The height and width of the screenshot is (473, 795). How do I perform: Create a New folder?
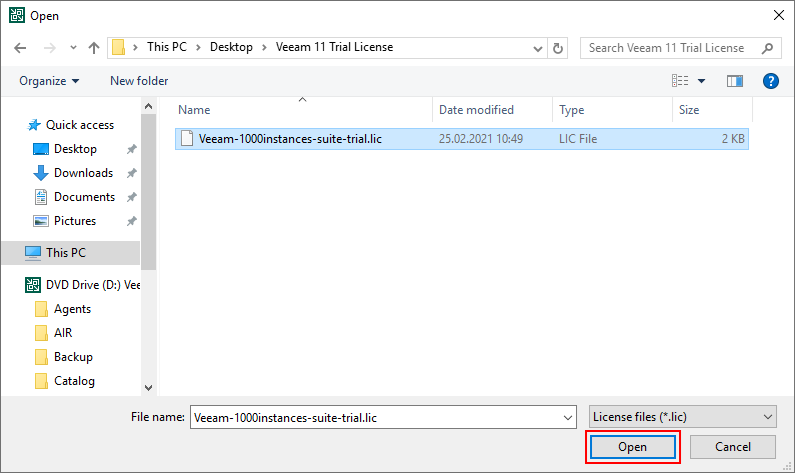pyautogui.click(x=139, y=81)
